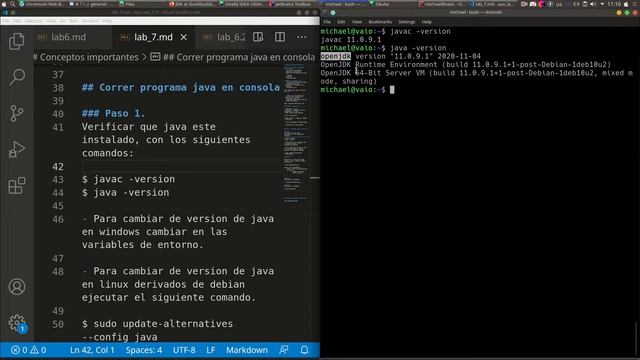Open Konsole View menu
The width and height of the screenshot is (640, 360).
[x=357, y=22]
